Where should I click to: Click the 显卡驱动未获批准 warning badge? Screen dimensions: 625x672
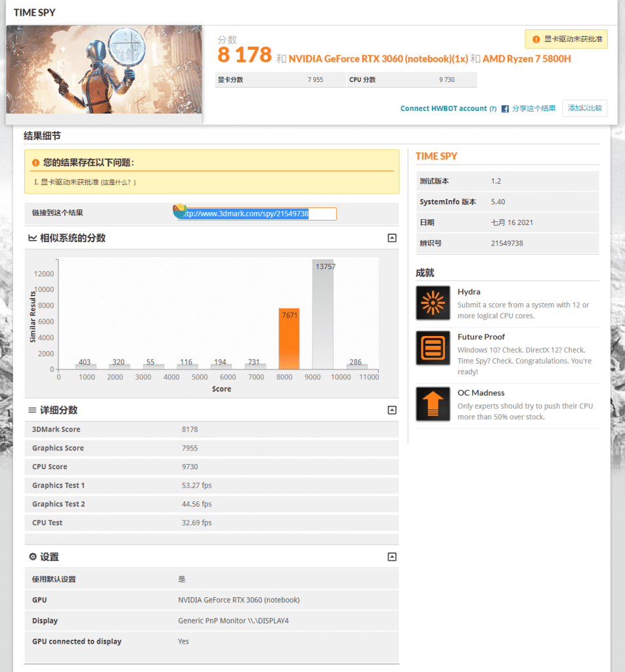coord(566,39)
